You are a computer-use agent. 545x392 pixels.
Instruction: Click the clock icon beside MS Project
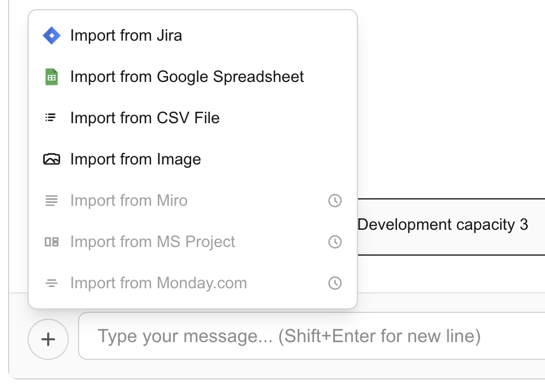click(x=334, y=241)
